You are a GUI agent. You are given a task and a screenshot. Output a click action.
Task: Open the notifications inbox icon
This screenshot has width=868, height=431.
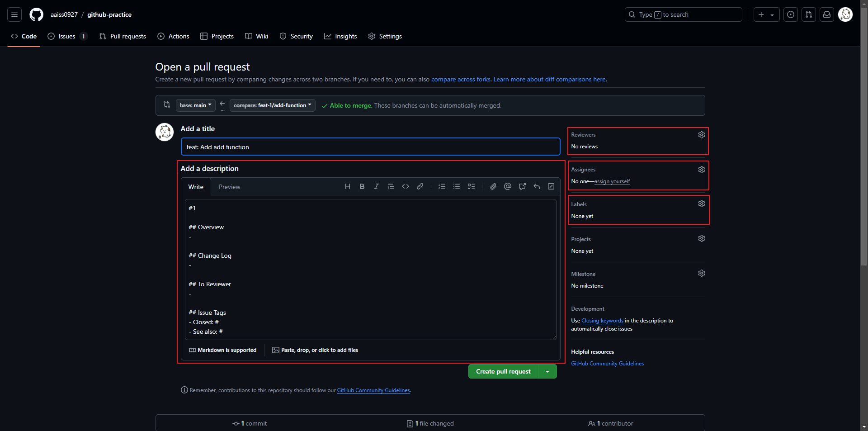point(827,14)
